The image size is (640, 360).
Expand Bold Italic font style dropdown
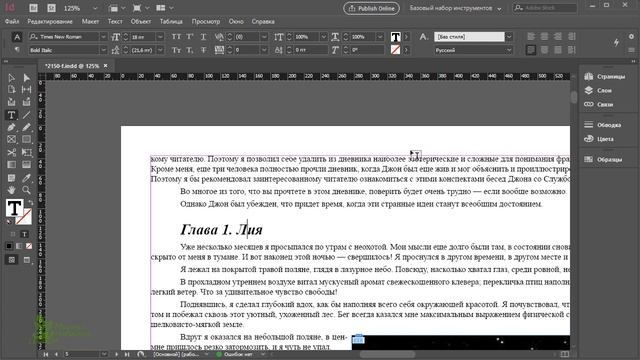click(x=103, y=50)
